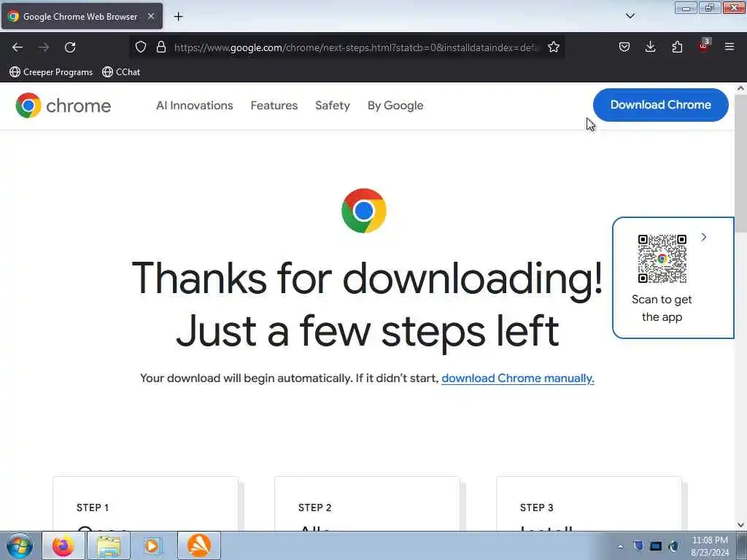Click the orange Avast taskbar icon
Screen dimensions: 747x560
pyautogui.click(x=199, y=545)
